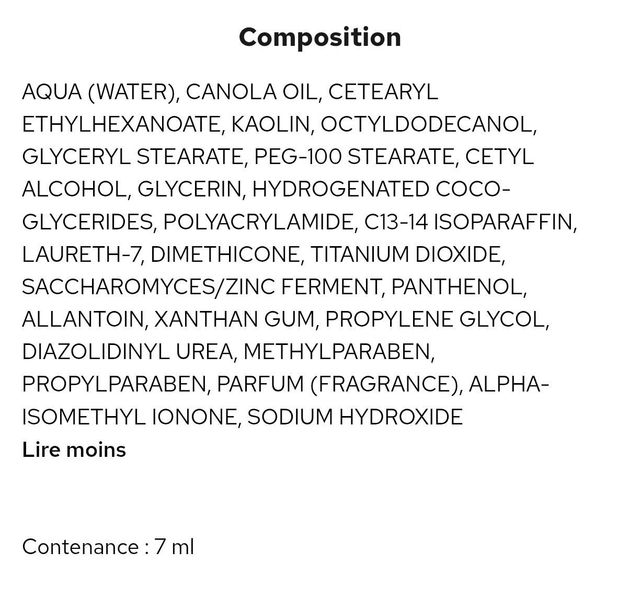The image size is (640, 589).
Task: Click the Composition heading
Action: pyautogui.click(x=320, y=38)
